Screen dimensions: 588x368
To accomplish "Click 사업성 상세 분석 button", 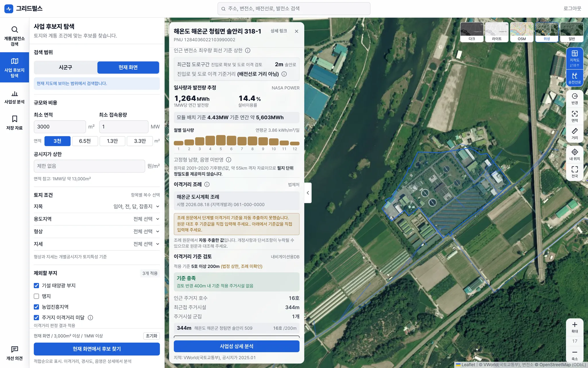I will click(237, 346).
